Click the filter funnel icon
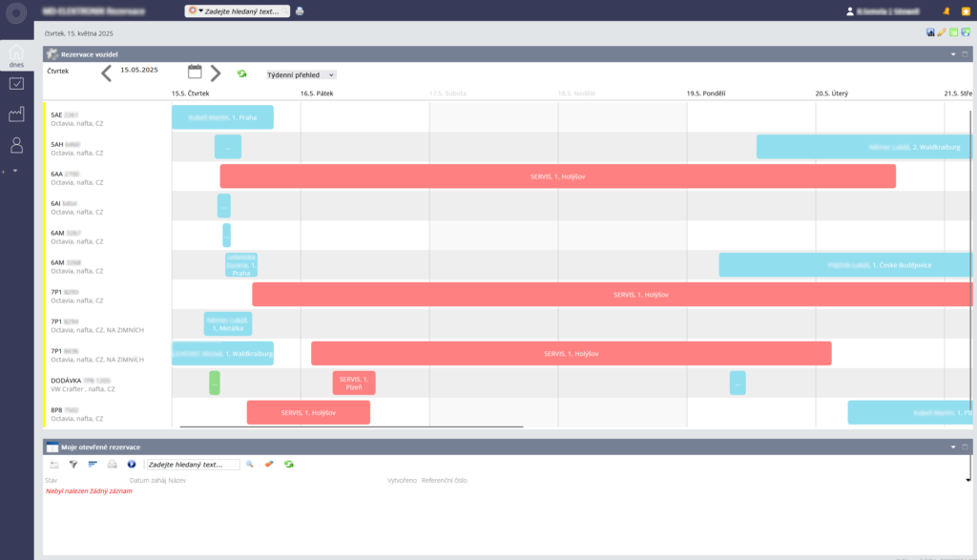The image size is (977, 560). [73, 465]
